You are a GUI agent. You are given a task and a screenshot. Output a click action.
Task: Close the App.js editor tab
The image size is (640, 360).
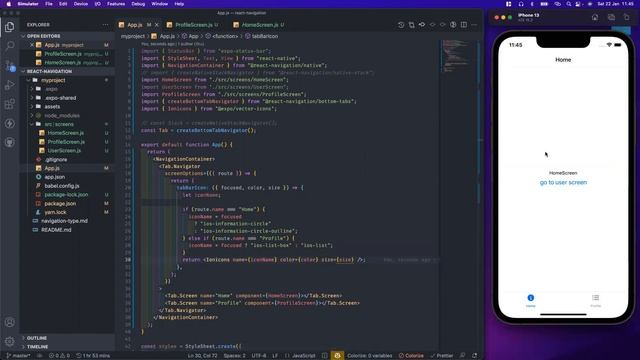click(157, 25)
